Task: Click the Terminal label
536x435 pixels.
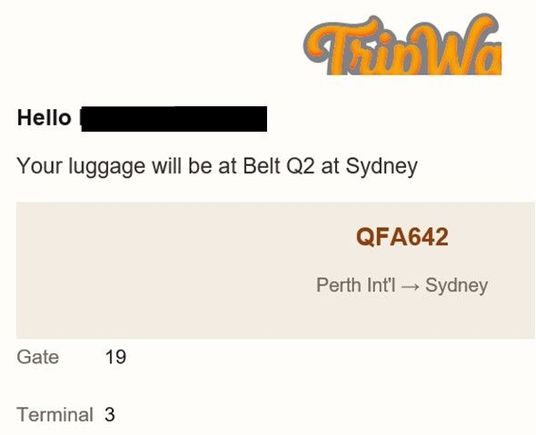Action: pos(55,414)
